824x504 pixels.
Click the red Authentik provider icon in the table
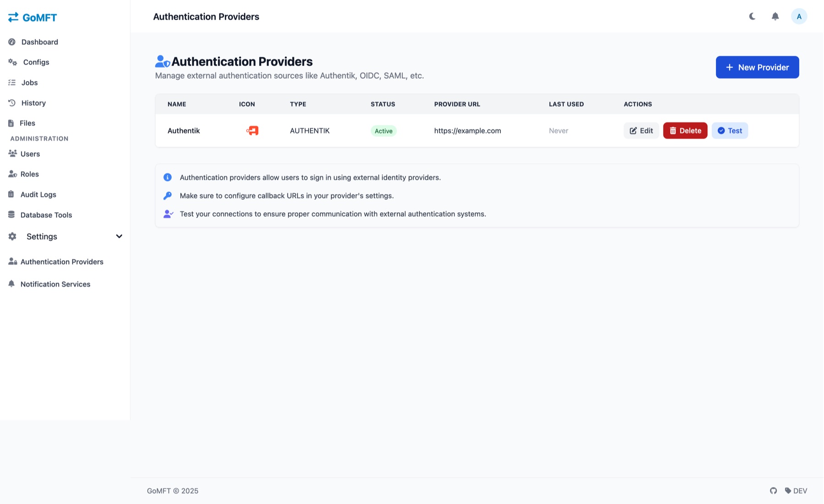click(x=252, y=130)
